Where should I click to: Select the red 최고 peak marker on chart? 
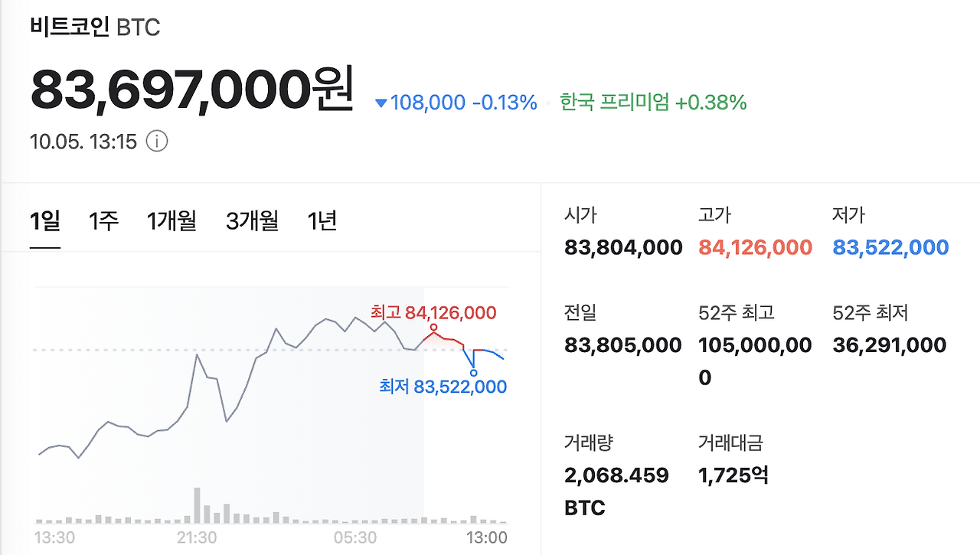(433, 326)
